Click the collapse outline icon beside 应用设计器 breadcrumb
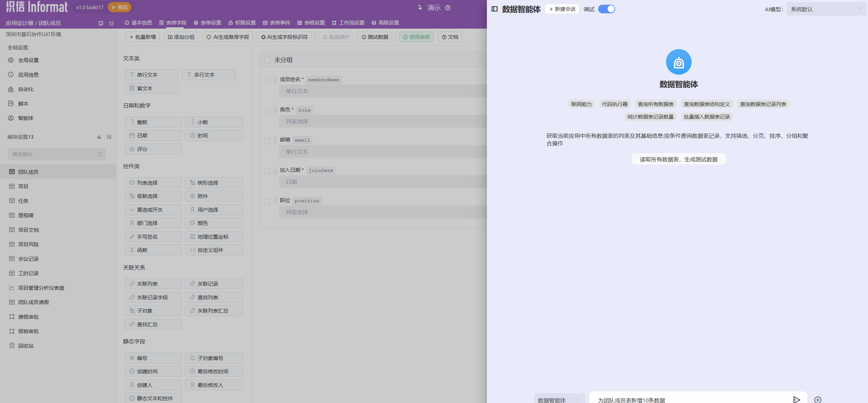868x403 pixels. pos(111,23)
